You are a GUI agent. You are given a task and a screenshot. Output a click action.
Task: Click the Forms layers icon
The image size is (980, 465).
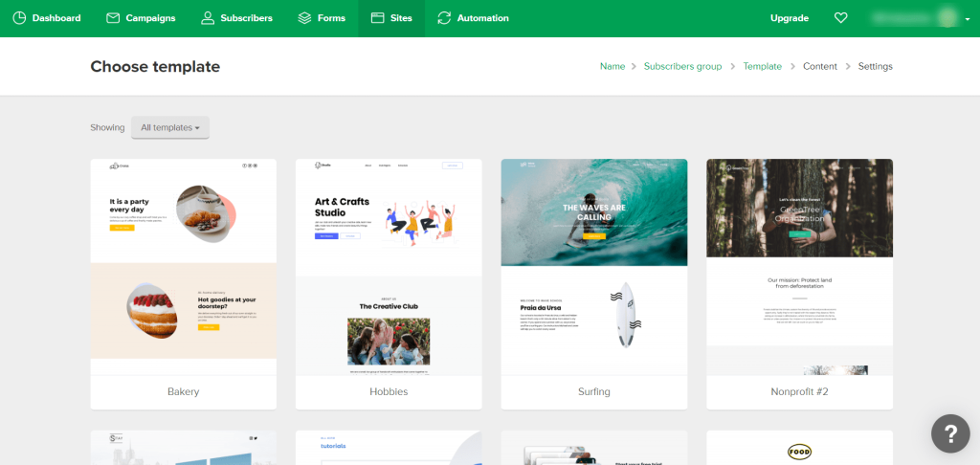pos(304,18)
